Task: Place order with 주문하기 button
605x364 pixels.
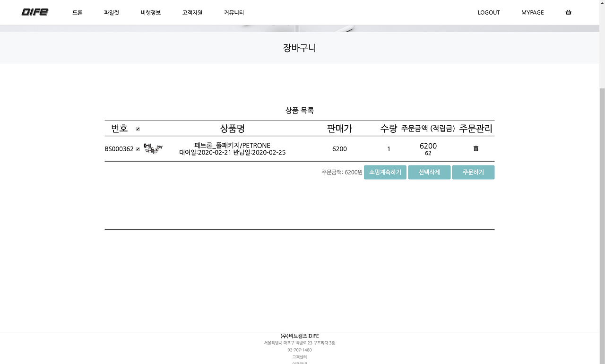Action: (x=473, y=172)
